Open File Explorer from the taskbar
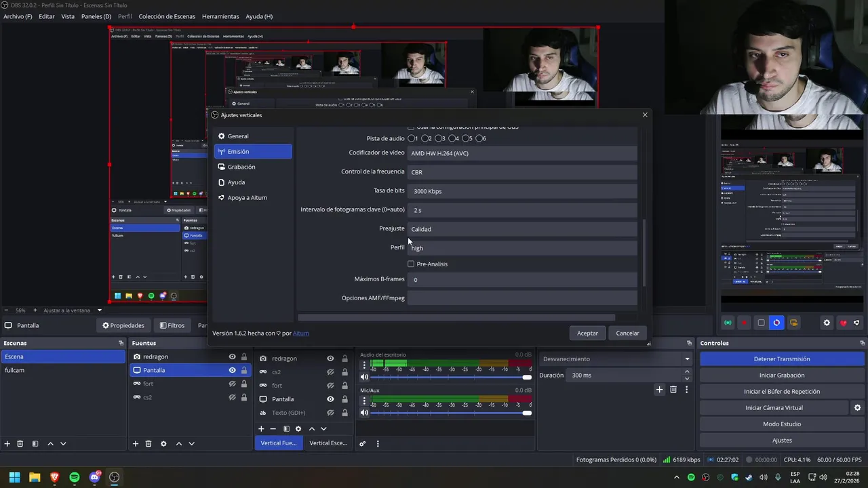Viewport: 868px width, 488px height. coord(35,477)
